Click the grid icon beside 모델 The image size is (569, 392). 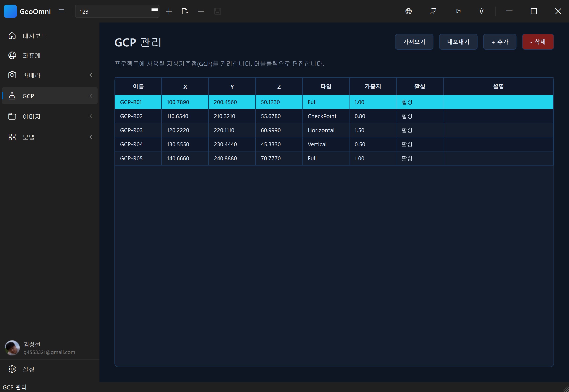[x=12, y=137]
